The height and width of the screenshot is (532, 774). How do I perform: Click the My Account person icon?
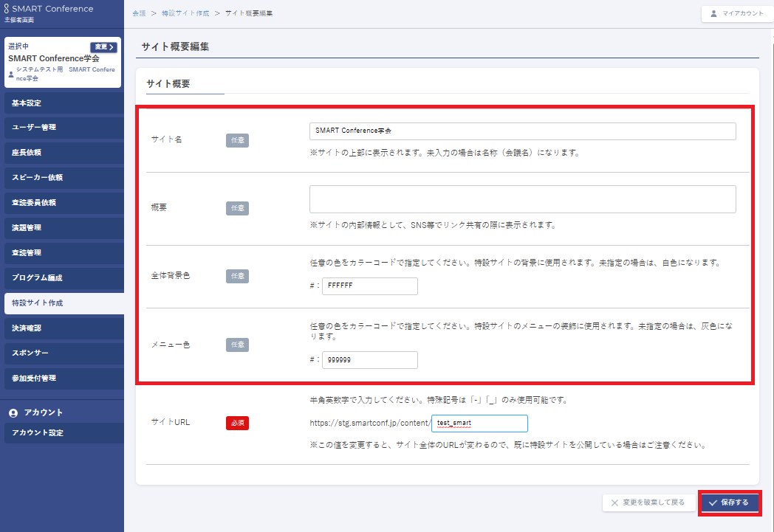[713, 13]
